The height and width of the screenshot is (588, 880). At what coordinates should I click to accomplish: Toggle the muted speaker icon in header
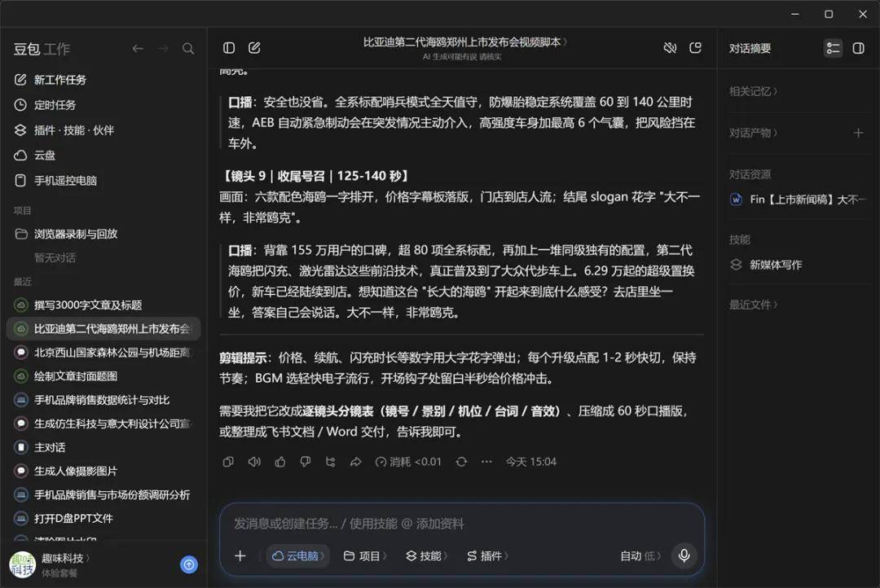click(x=670, y=48)
